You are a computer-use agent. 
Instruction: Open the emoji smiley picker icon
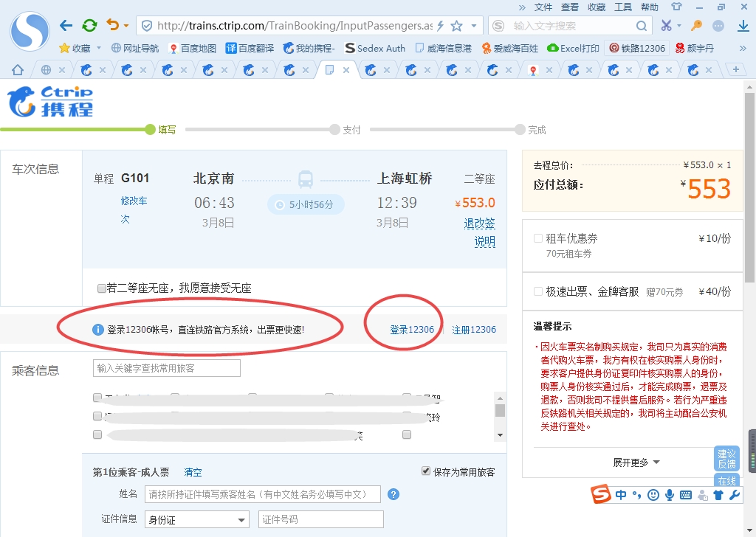(x=653, y=495)
